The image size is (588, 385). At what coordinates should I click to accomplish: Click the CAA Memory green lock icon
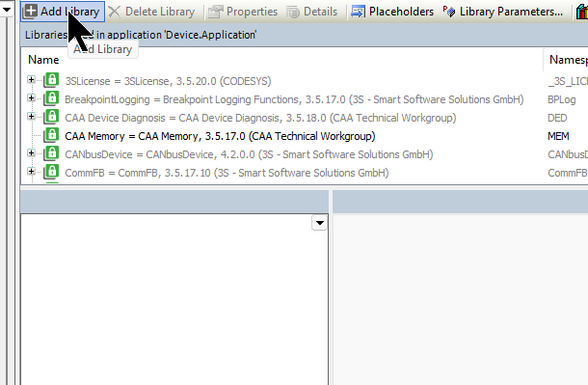point(51,135)
